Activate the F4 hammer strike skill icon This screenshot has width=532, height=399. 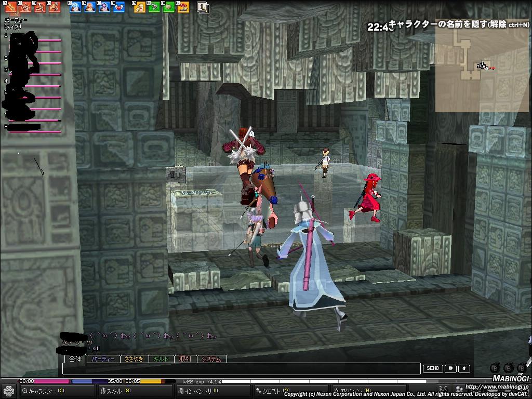coord(54,7)
